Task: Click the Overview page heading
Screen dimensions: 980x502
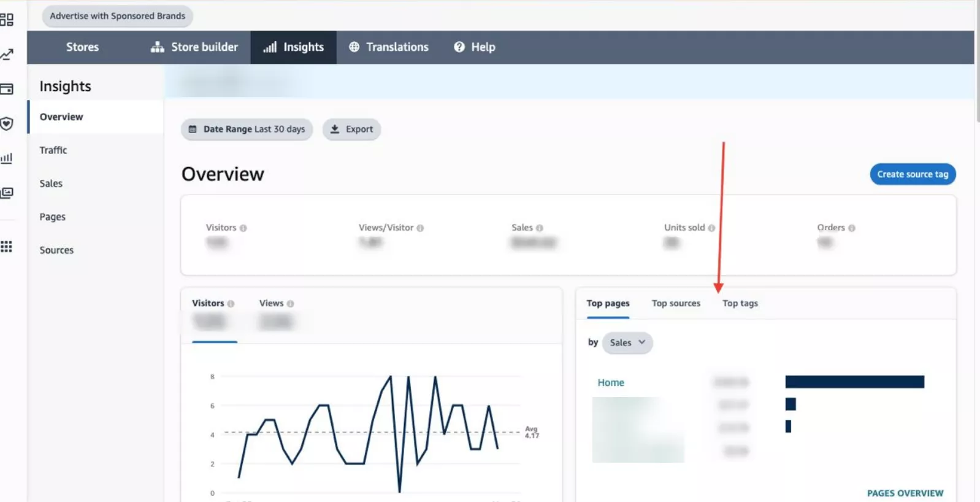Action: click(223, 174)
